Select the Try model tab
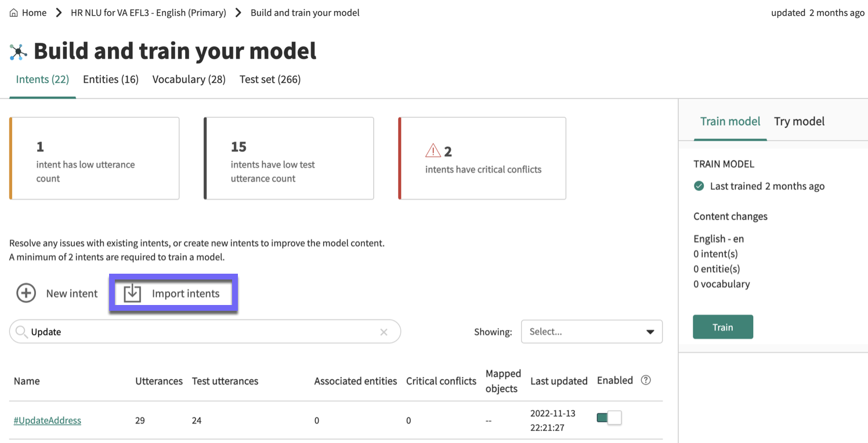Image resolution: width=868 pixels, height=443 pixels. (x=799, y=121)
